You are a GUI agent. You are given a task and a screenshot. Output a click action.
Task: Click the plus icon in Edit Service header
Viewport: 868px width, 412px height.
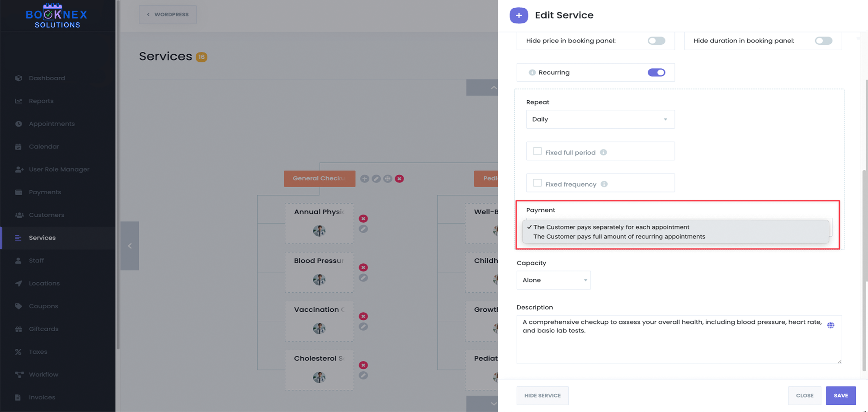click(x=519, y=15)
